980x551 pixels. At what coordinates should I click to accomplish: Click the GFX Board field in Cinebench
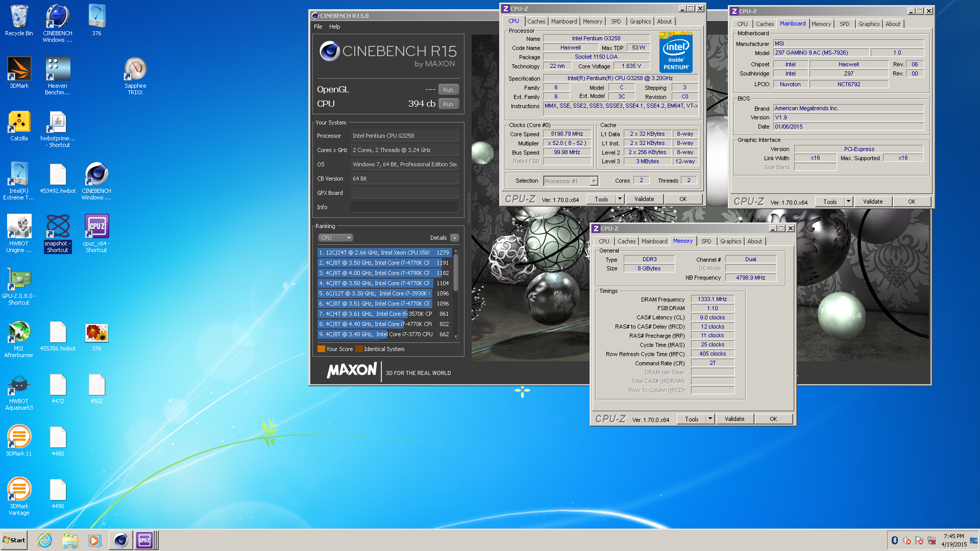pyautogui.click(x=404, y=193)
